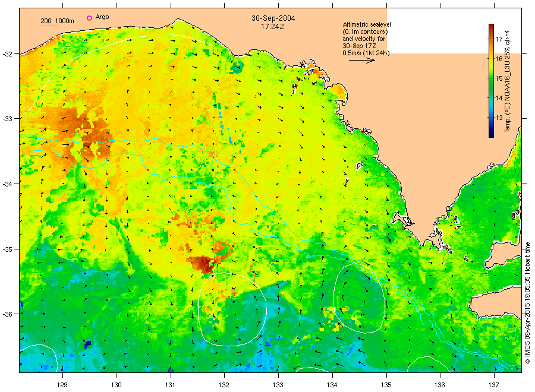The height and width of the screenshot is (392, 535).
Task: Click the '15' tick on color bar
Action: point(499,78)
